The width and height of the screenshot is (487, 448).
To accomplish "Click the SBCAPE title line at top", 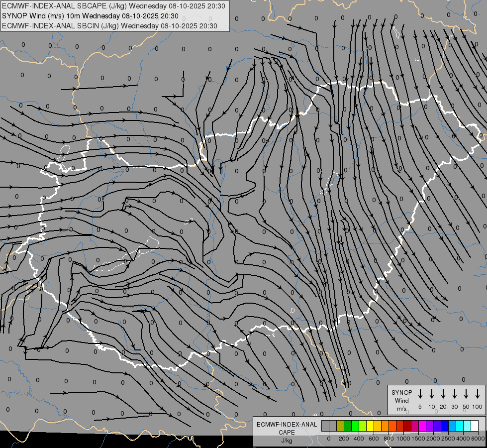I will coord(113,6).
